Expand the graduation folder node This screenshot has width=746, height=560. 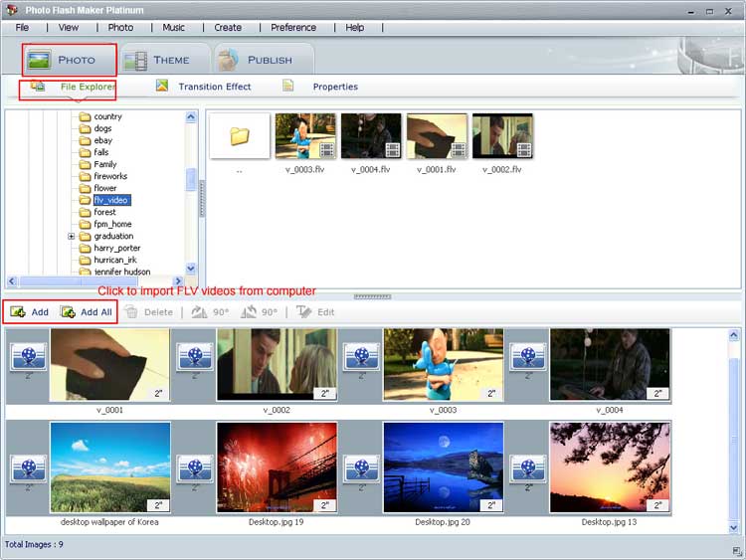click(72, 236)
